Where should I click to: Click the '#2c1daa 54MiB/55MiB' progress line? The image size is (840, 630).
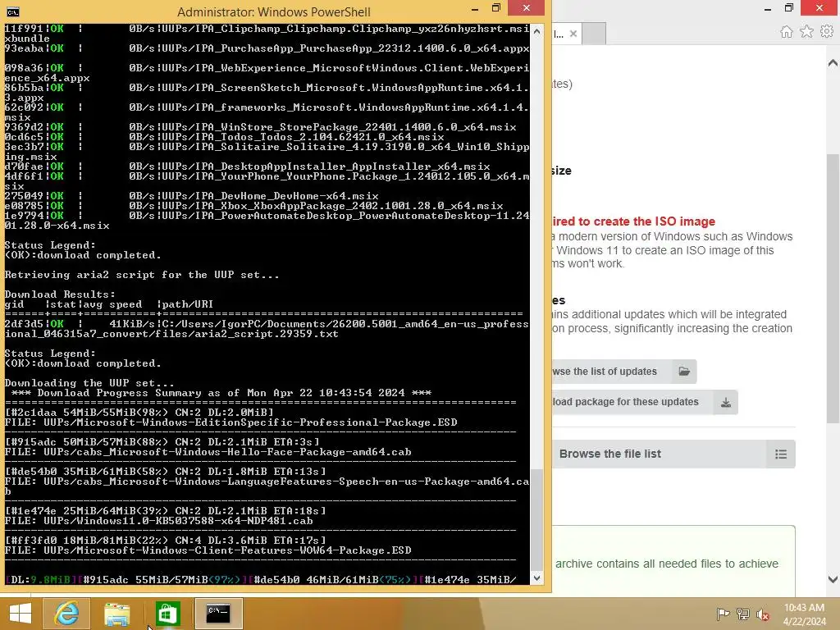click(139, 413)
